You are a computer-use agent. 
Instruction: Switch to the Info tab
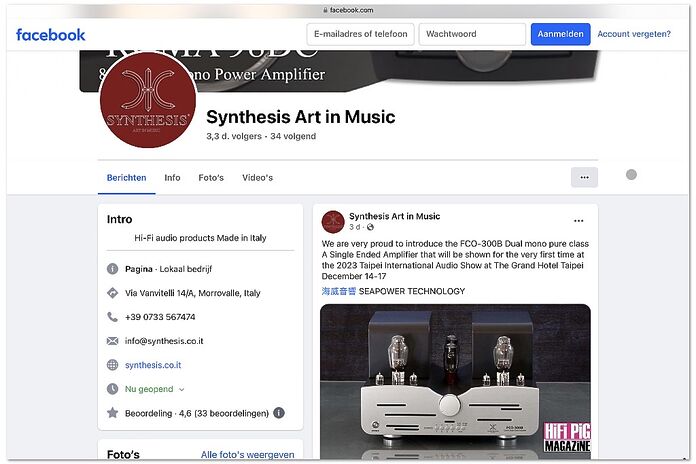point(172,178)
